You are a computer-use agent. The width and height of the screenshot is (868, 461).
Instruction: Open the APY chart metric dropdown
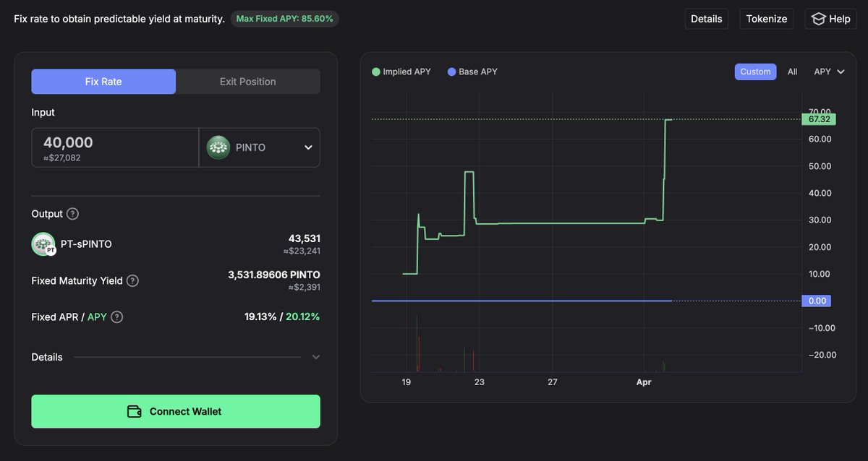tap(829, 72)
